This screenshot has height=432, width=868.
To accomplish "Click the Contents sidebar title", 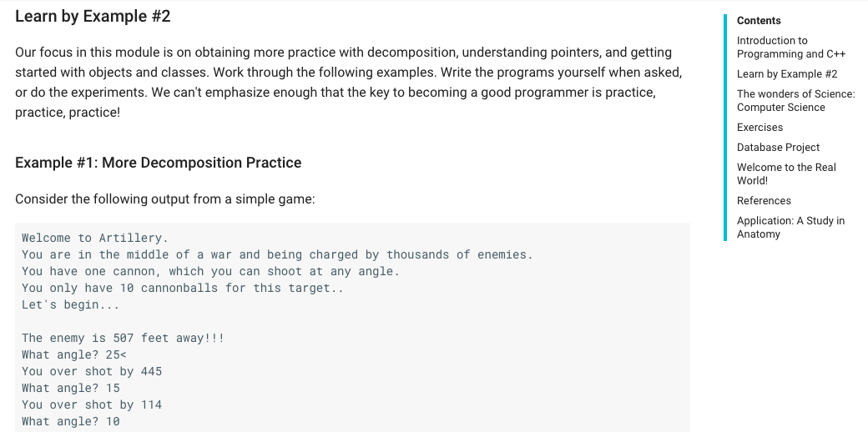I will point(759,21).
